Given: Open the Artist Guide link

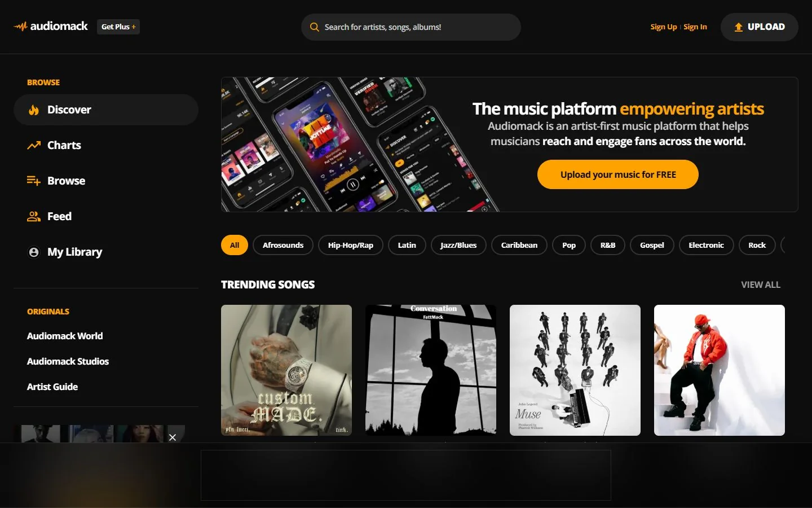Looking at the screenshot, I should (x=52, y=387).
